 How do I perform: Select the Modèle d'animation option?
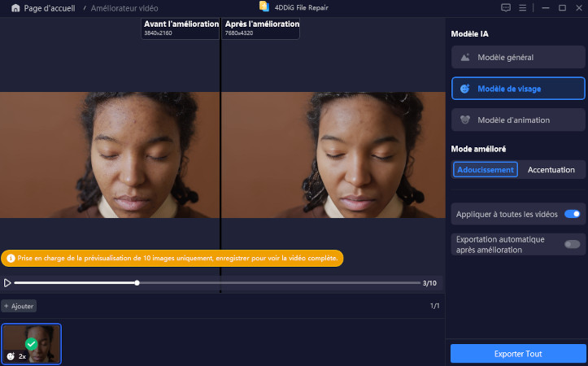(518, 120)
